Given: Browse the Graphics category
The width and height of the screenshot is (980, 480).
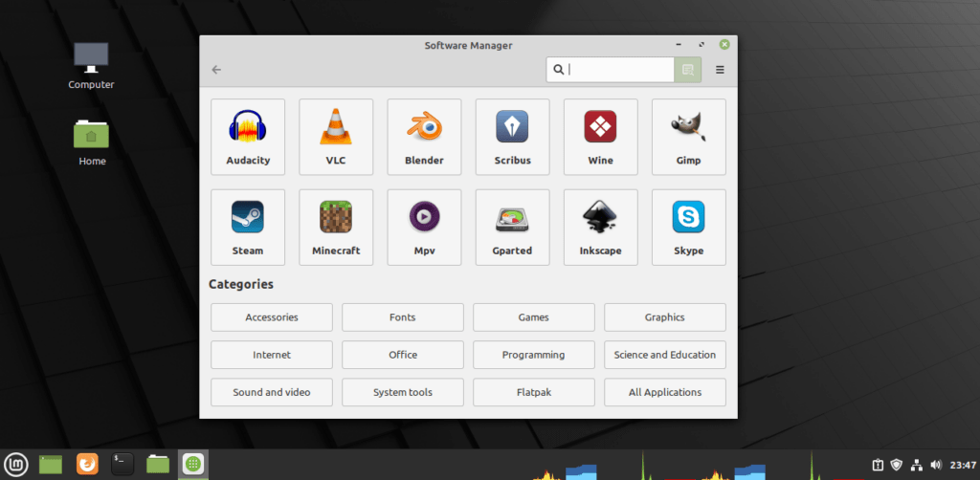Looking at the screenshot, I should click(x=665, y=317).
